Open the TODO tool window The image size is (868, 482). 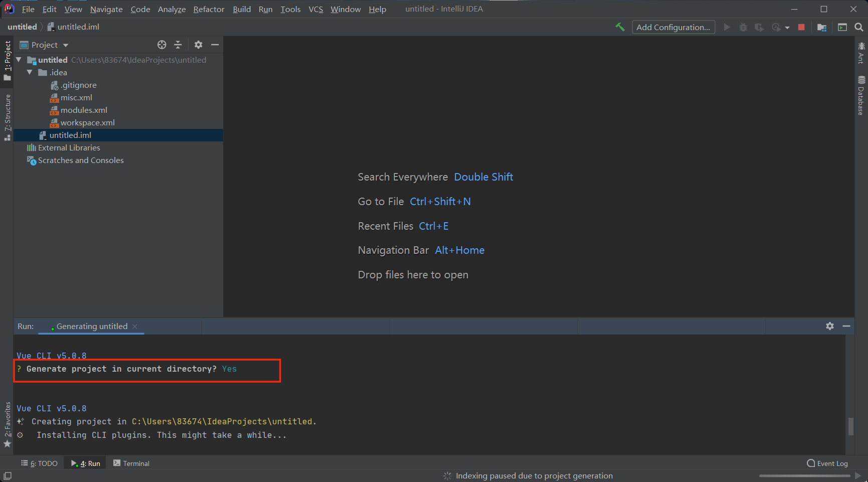[x=39, y=463]
